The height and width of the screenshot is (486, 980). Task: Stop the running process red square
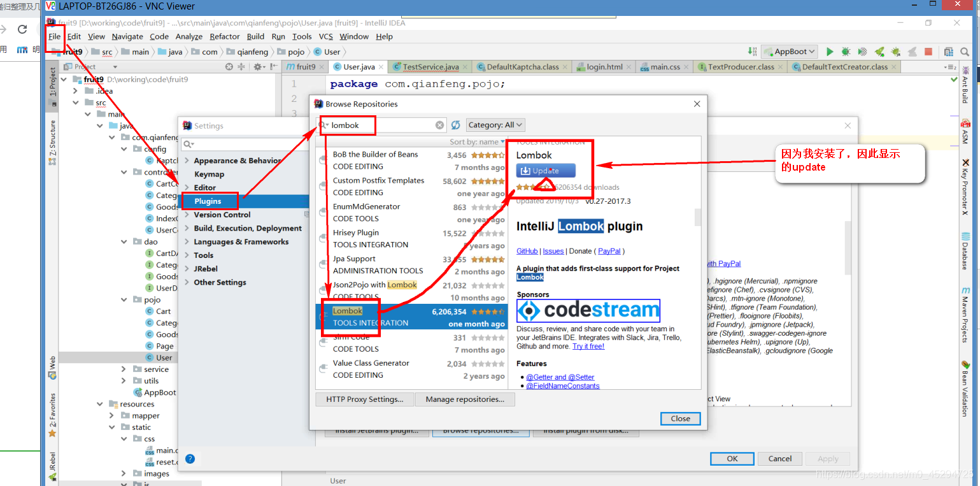click(928, 52)
